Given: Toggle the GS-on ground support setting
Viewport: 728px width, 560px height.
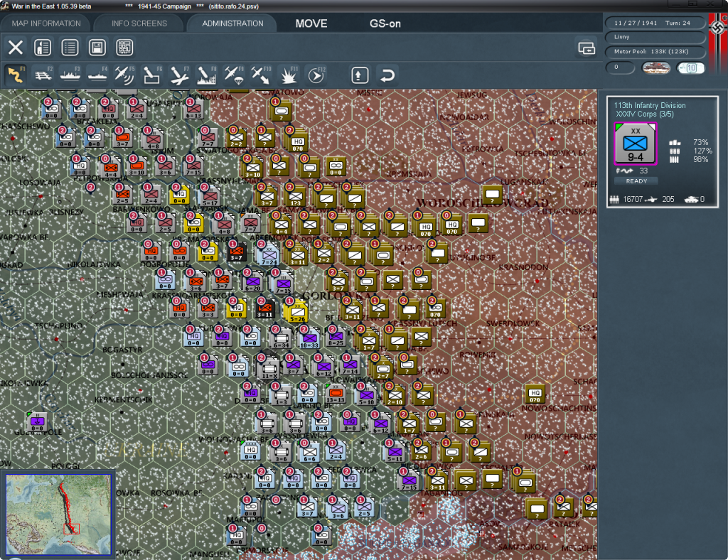Looking at the screenshot, I should [x=385, y=23].
